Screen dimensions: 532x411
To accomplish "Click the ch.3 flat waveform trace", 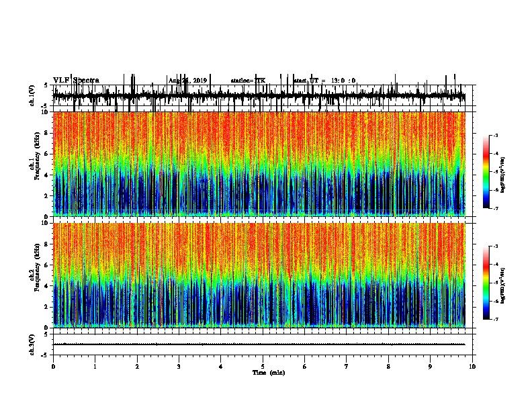I will pyautogui.click(x=259, y=345).
